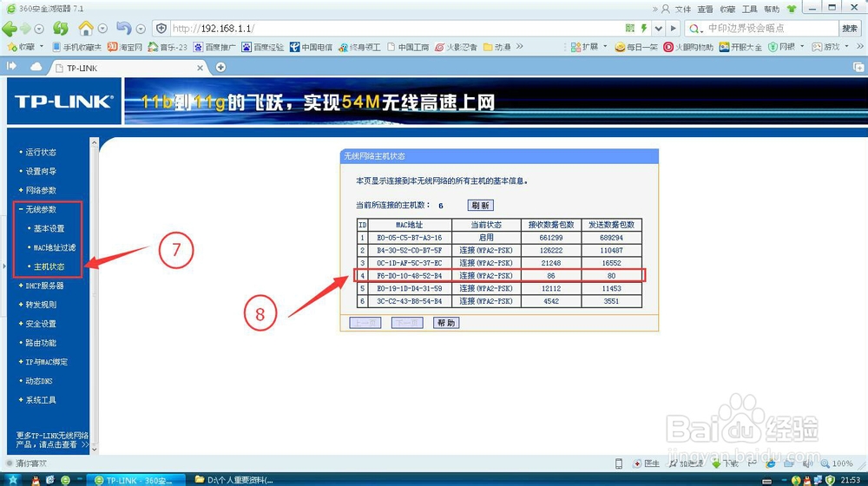Open the 扩展 extensions dropdown
This screenshot has height=486, width=868.
click(589, 47)
